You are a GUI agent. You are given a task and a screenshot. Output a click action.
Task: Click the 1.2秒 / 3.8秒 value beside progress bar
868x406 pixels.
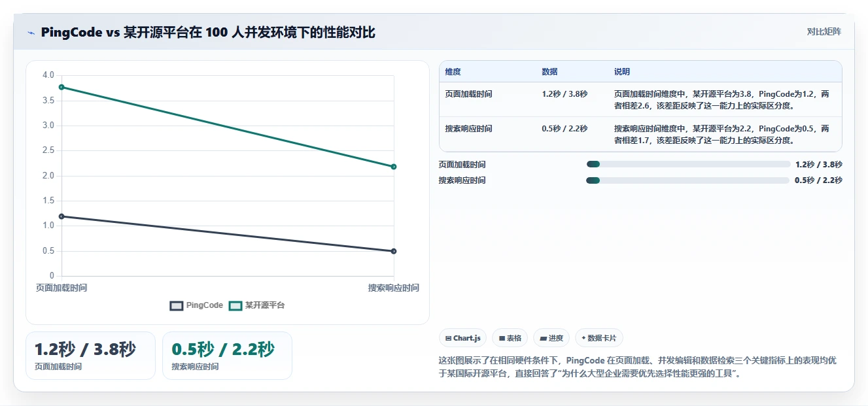[x=818, y=165]
